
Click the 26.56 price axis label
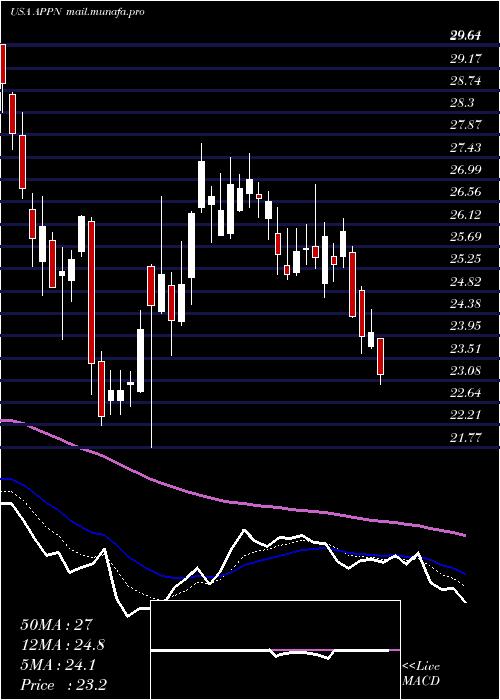(465, 192)
